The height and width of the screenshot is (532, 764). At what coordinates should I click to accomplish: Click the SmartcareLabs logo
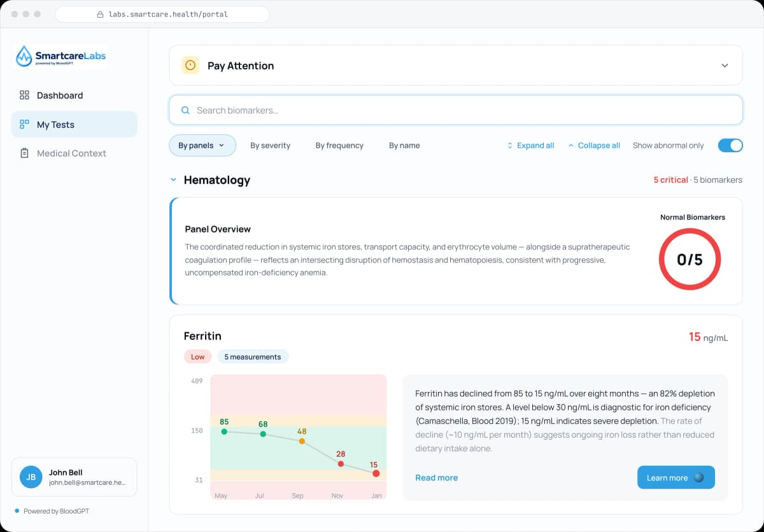click(x=61, y=56)
